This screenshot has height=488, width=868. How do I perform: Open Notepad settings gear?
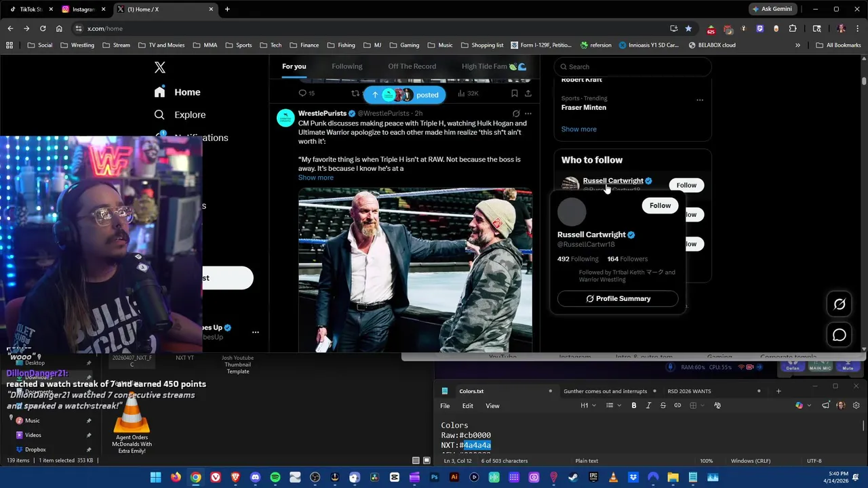point(856,405)
